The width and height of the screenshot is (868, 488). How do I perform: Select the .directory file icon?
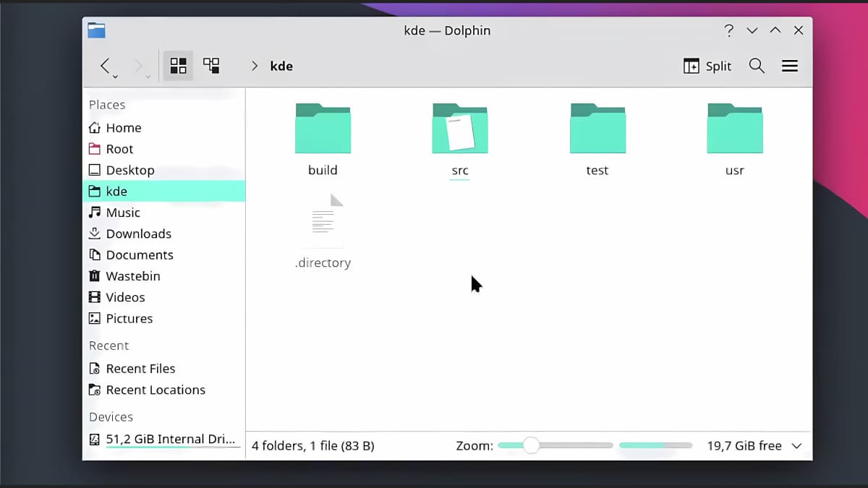pyautogui.click(x=323, y=220)
